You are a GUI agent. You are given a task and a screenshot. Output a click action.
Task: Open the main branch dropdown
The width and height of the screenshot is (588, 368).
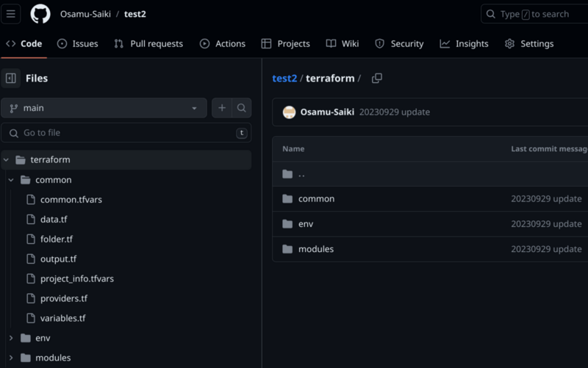tap(104, 108)
